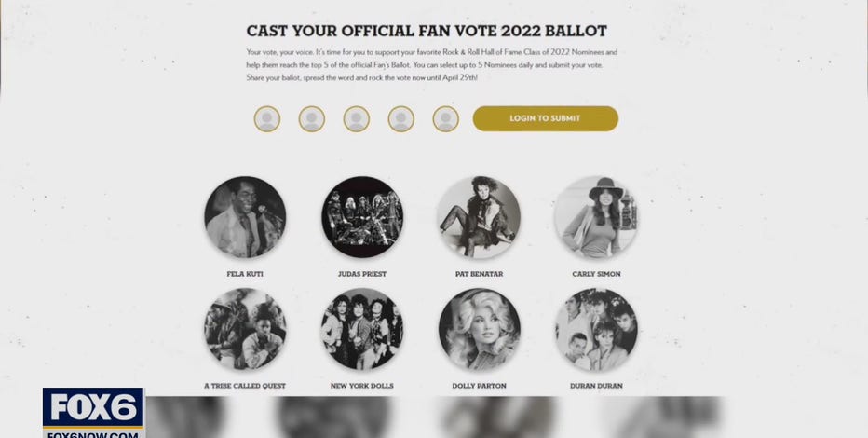
Task: Vote for Fela Kuti by clicking photo
Action: [x=245, y=217]
